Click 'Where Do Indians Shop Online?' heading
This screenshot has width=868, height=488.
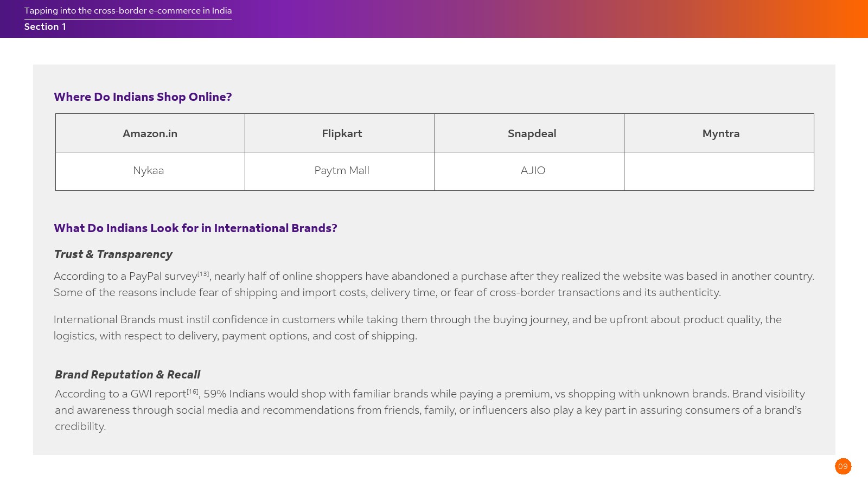tap(143, 97)
